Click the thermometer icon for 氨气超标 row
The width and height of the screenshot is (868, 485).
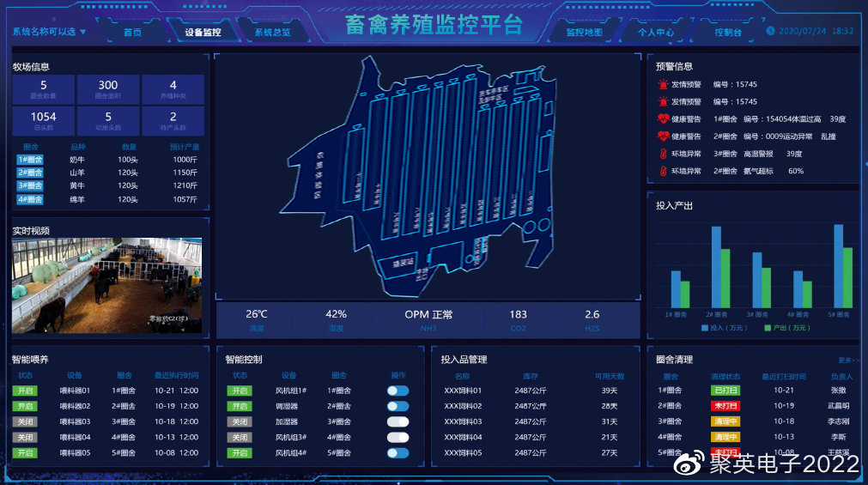(x=663, y=171)
